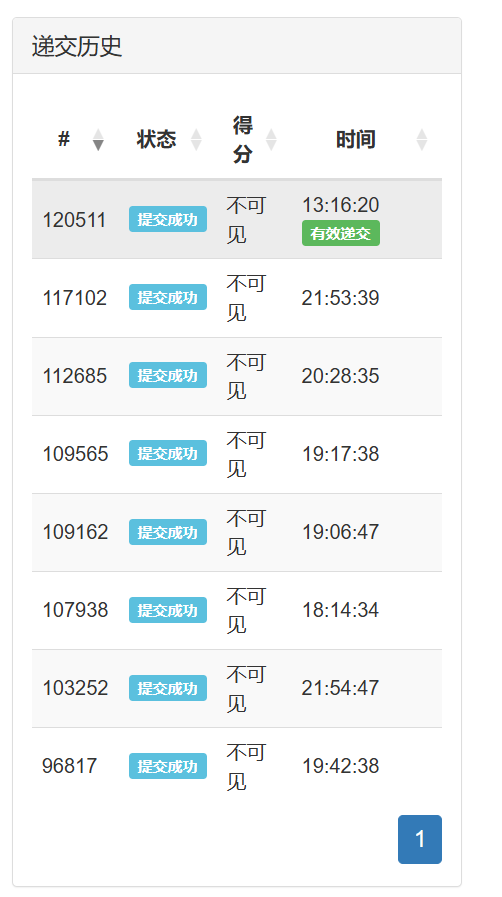502x897 pixels.
Task: Select submission ID 107938
Action: point(75,610)
